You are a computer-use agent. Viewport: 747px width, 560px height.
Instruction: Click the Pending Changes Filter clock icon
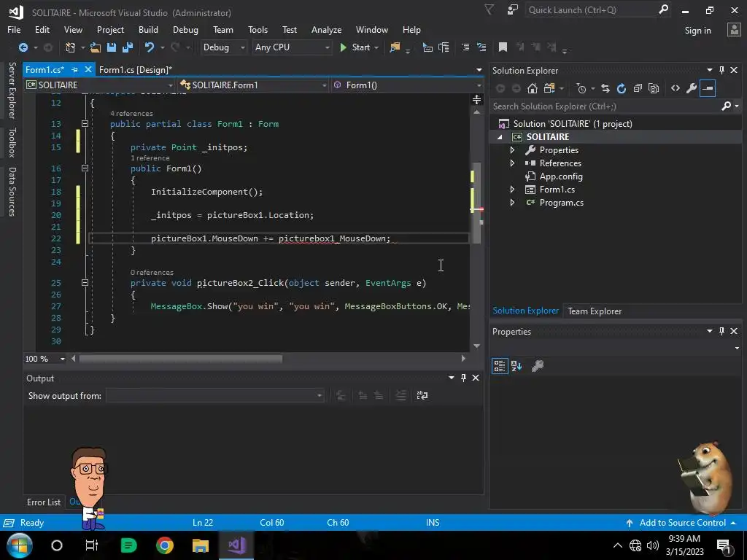(581, 88)
